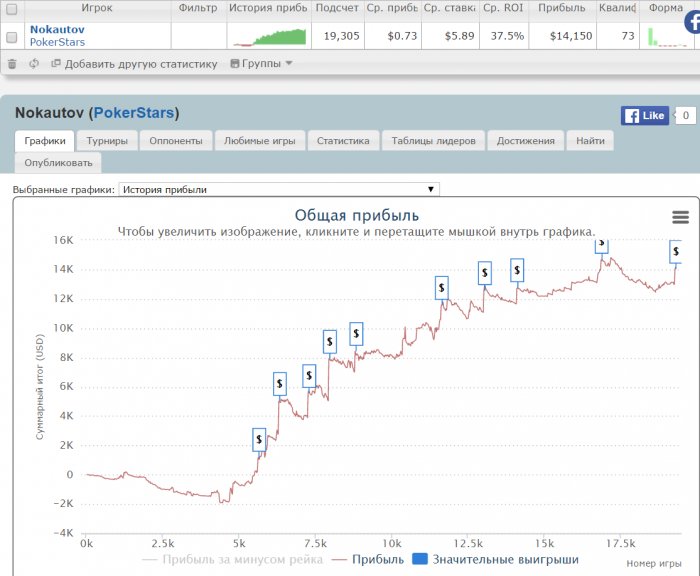
Task: Click the partly hidden win marker at 16K
Action: [x=601, y=247]
